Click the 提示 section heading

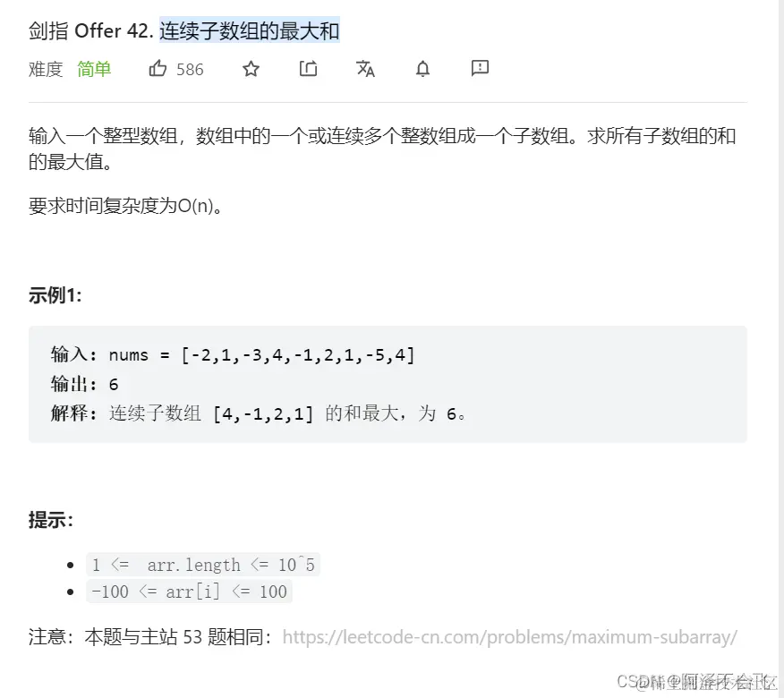click(x=51, y=520)
